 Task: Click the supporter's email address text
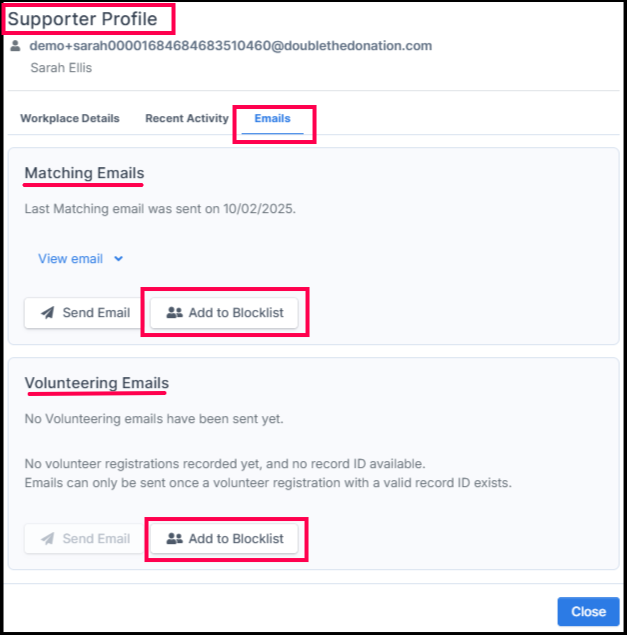(x=230, y=46)
